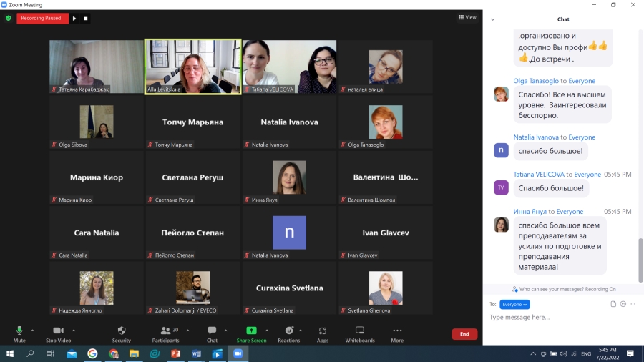Open the Security shield icon
The height and width of the screenshot is (362, 644).
coord(122,331)
